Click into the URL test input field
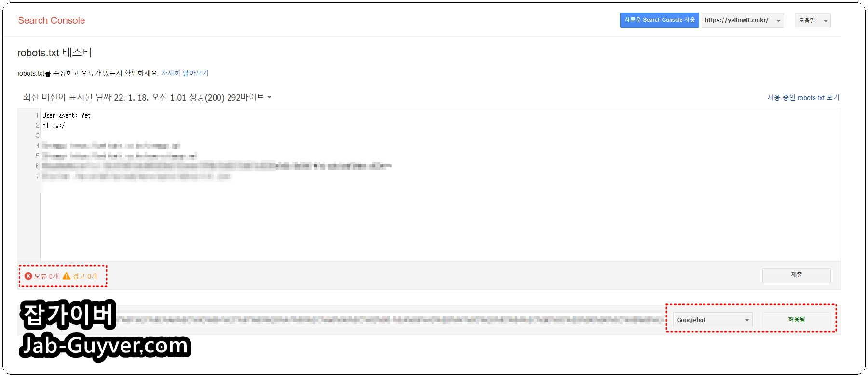Viewport: 868px width, 377px height. pyautogui.click(x=391, y=320)
